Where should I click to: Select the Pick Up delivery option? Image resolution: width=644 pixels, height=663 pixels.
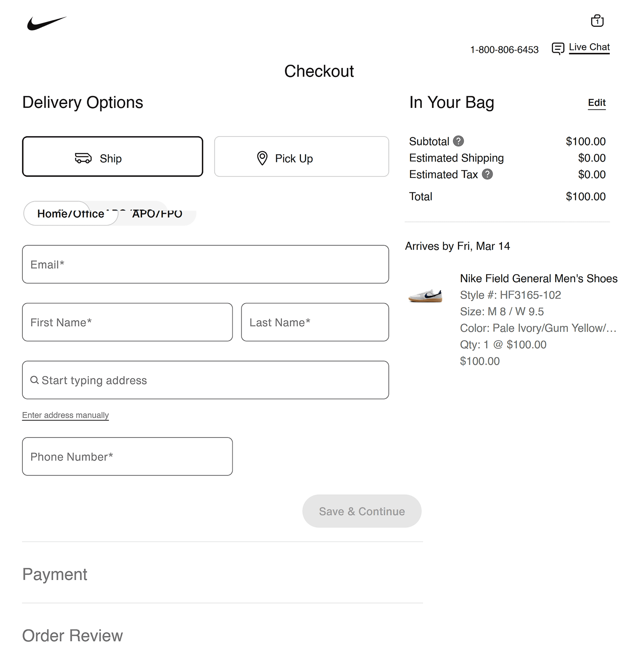tap(301, 157)
